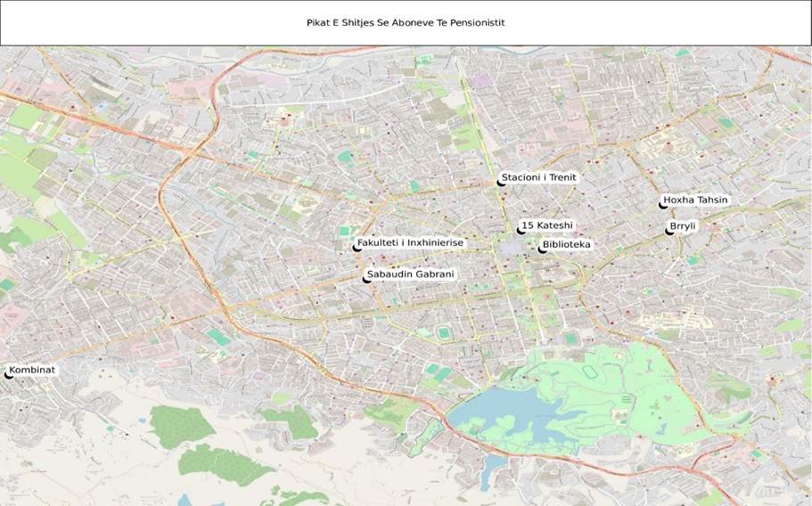Click the map title Pikat E Shitjes text

coord(406,23)
